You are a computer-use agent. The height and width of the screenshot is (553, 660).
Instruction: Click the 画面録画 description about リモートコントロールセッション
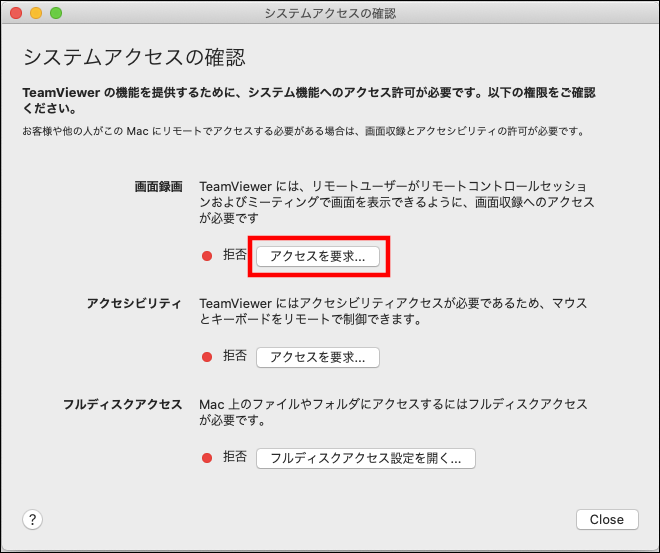tap(397, 202)
